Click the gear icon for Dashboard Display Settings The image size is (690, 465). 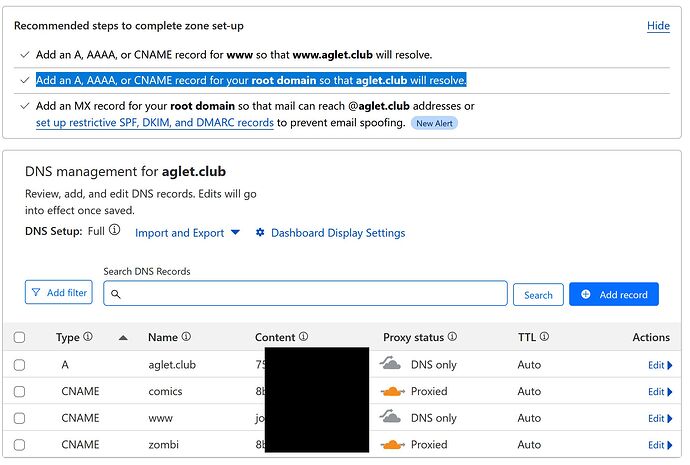tap(260, 232)
